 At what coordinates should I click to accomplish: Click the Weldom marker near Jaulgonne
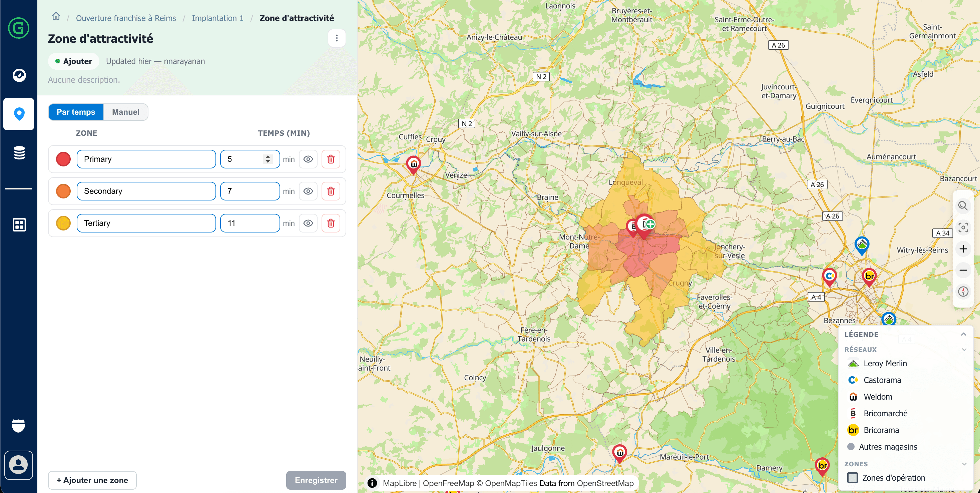point(620,453)
